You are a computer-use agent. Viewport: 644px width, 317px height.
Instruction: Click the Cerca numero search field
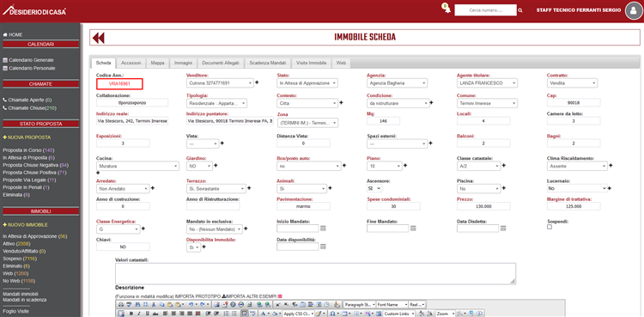[x=485, y=10]
